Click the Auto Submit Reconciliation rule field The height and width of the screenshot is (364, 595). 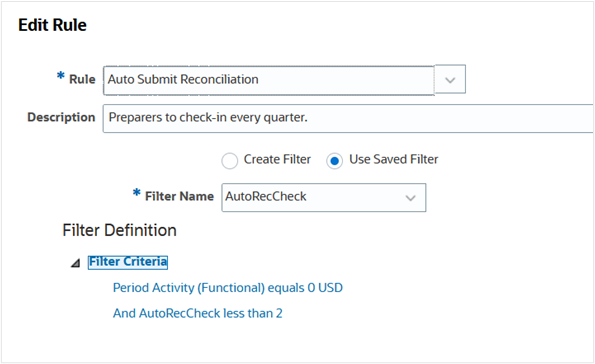coord(269,80)
